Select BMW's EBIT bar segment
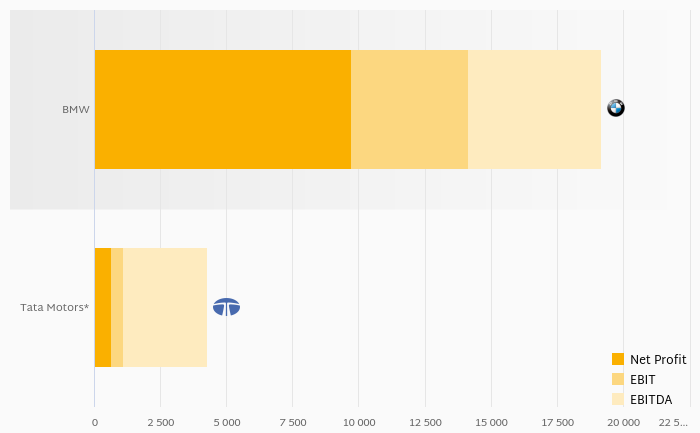 409,109
